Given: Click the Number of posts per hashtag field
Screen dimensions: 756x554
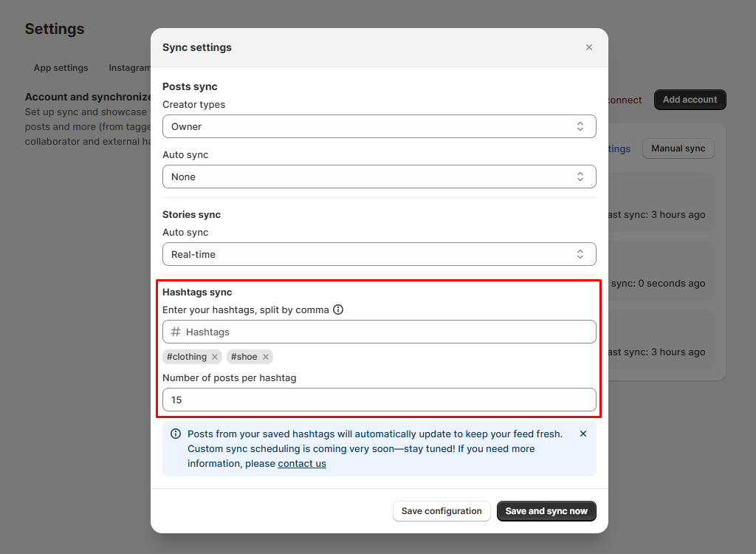Looking at the screenshot, I should click(379, 400).
